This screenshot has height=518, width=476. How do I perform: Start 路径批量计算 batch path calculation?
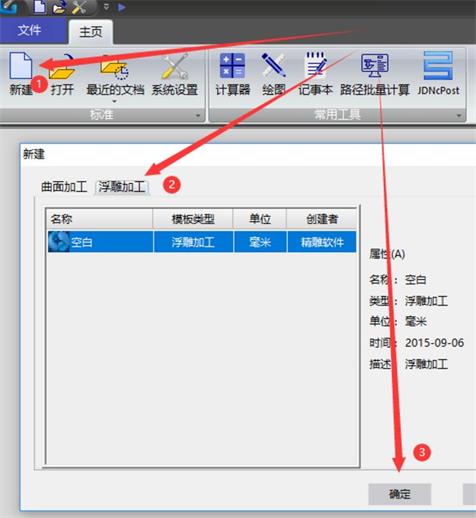click(x=375, y=73)
